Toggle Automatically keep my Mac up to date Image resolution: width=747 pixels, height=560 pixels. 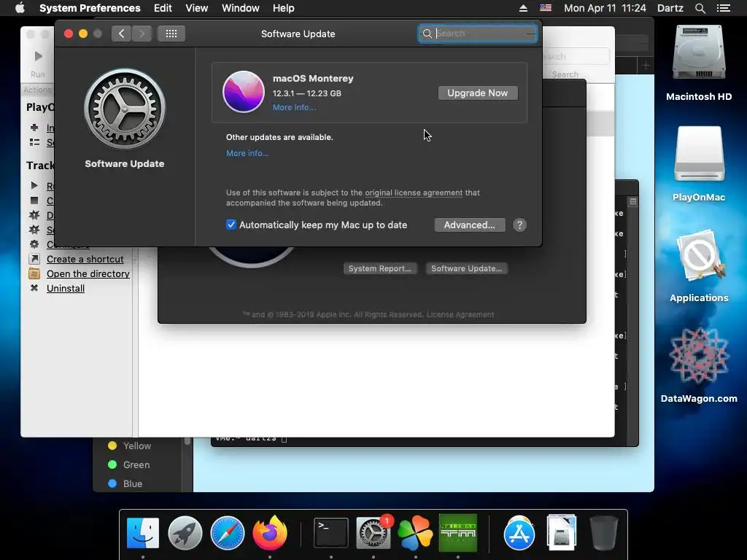(x=231, y=225)
